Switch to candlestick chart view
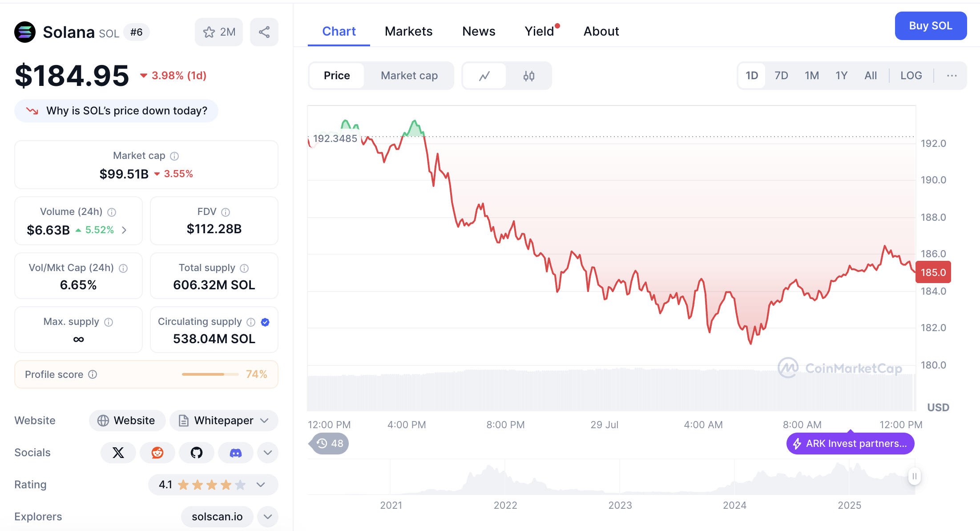 point(529,76)
